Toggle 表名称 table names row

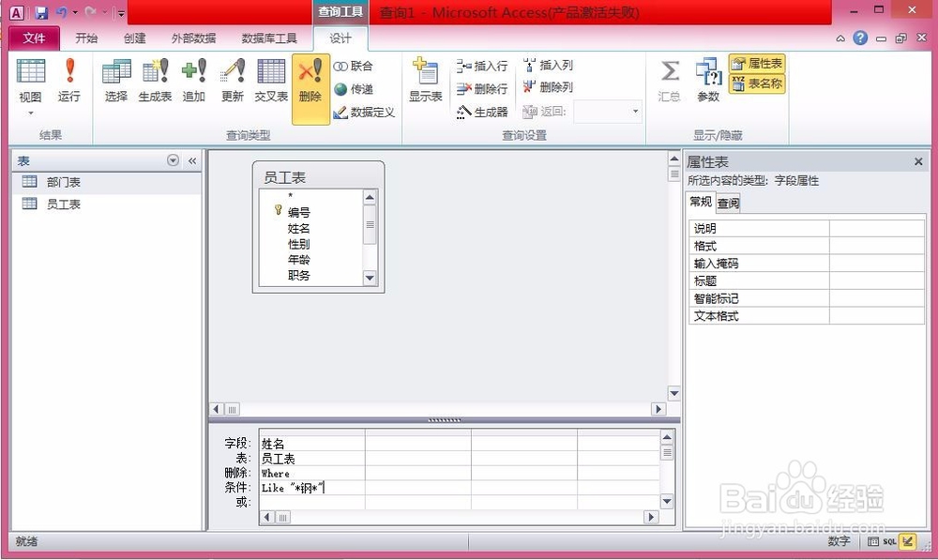click(x=757, y=83)
